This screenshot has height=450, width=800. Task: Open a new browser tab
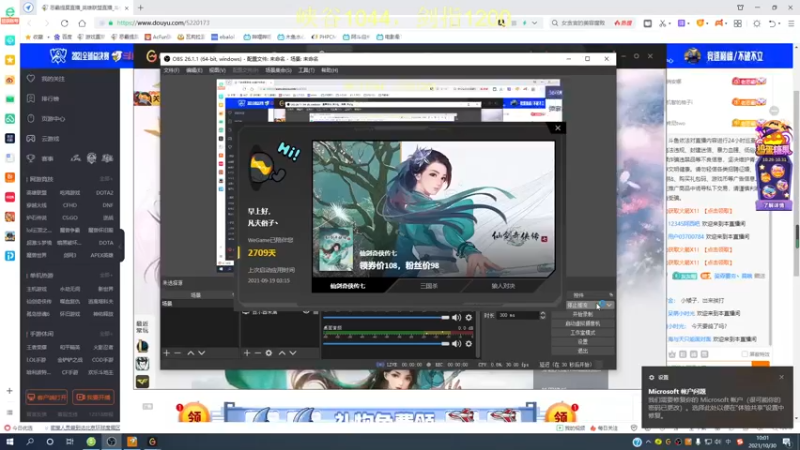(140, 8)
